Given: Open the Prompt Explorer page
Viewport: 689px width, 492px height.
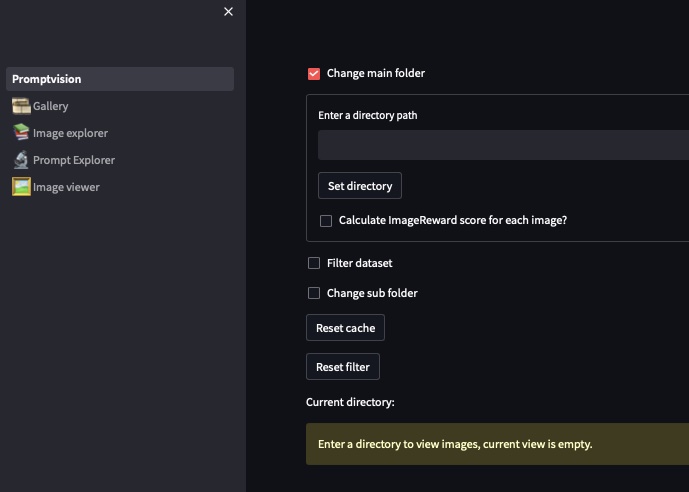Looking at the screenshot, I should pos(74,160).
